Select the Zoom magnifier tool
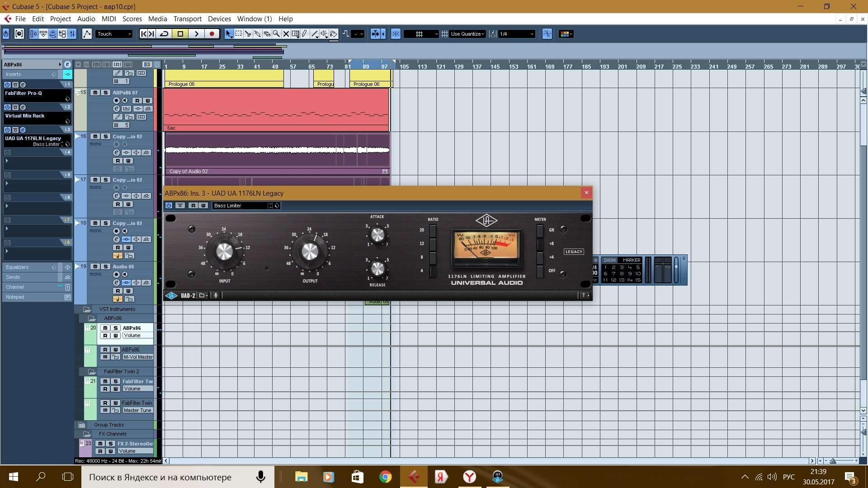The height and width of the screenshot is (488, 868). point(276,34)
